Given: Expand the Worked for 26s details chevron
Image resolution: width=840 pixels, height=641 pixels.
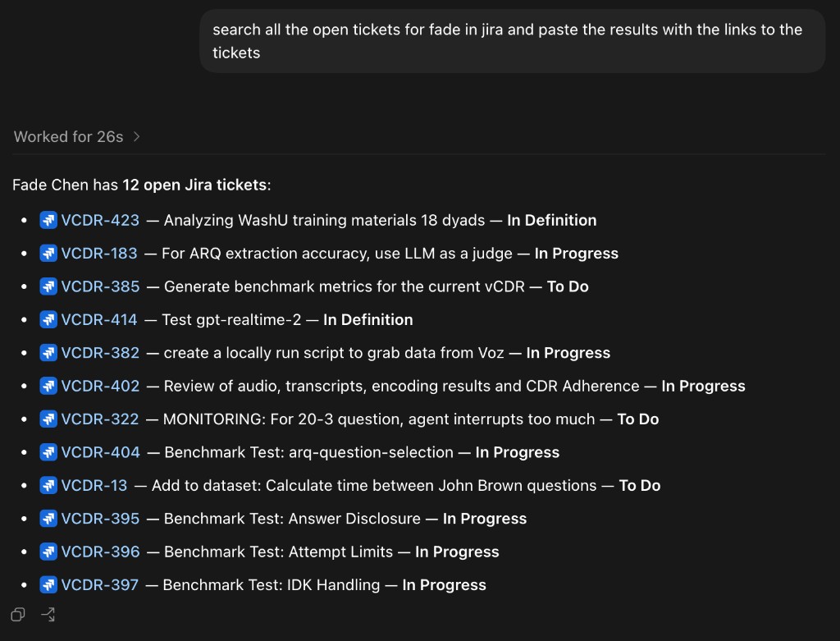Looking at the screenshot, I should (x=137, y=137).
